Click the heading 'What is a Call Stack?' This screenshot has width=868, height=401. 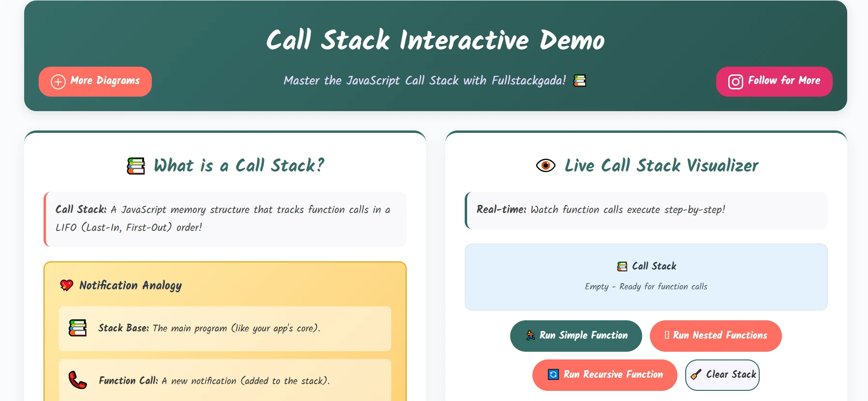(x=239, y=166)
